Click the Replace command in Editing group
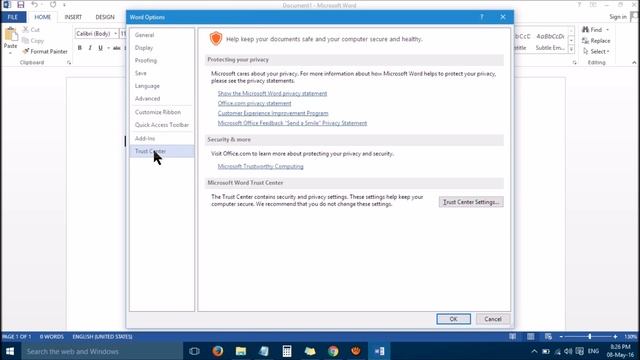The width and height of the screenshot is (640, 360). point(596,41)
